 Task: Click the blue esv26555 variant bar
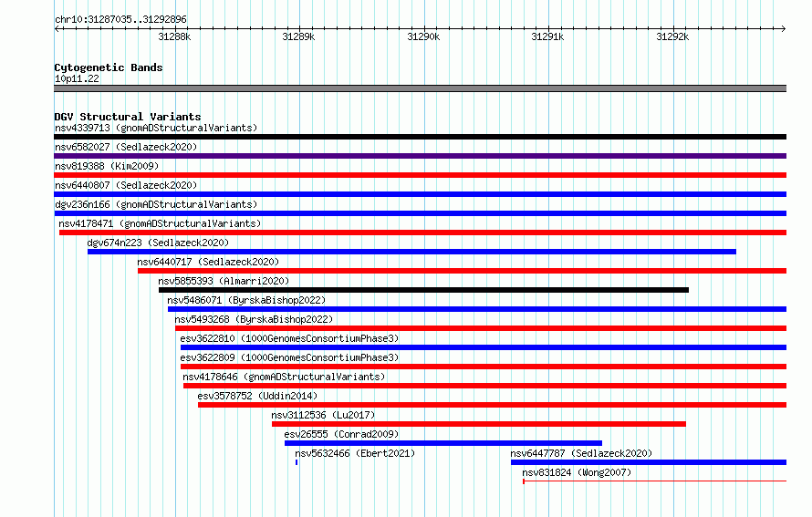click(x=443, y=443)
